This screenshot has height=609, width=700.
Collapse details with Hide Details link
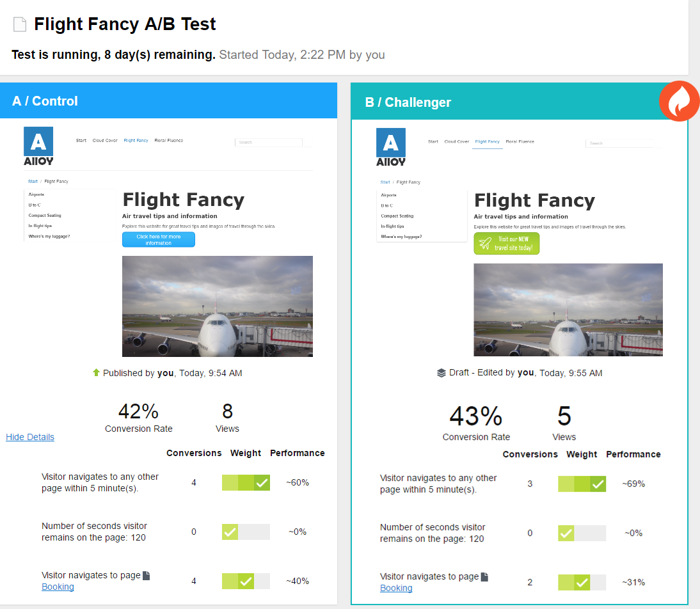pyautogui.click(x=30, y=437)
